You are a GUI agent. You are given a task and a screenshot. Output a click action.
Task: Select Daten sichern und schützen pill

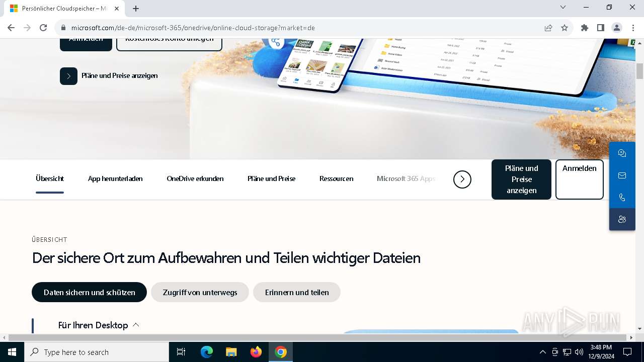89,292
